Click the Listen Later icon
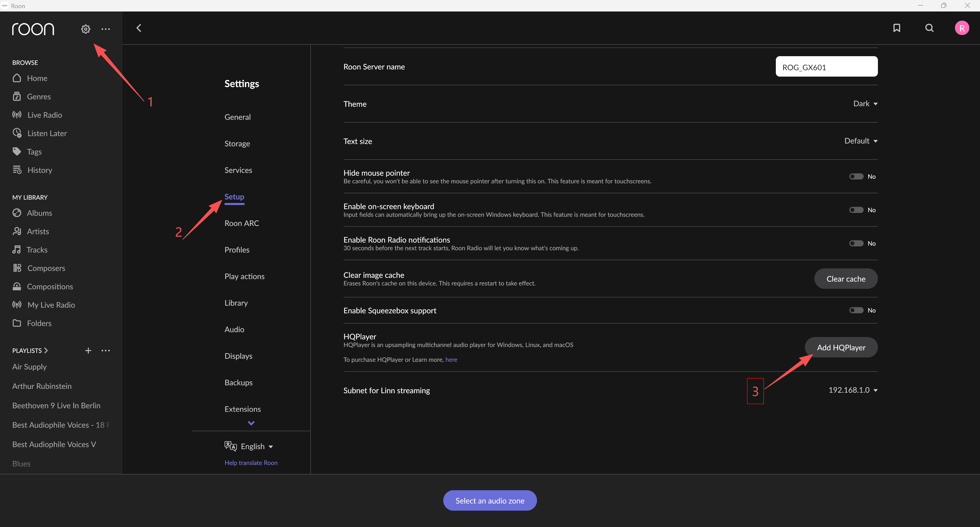The width and height of the screenshot is (980, 527). coord(17,133)
